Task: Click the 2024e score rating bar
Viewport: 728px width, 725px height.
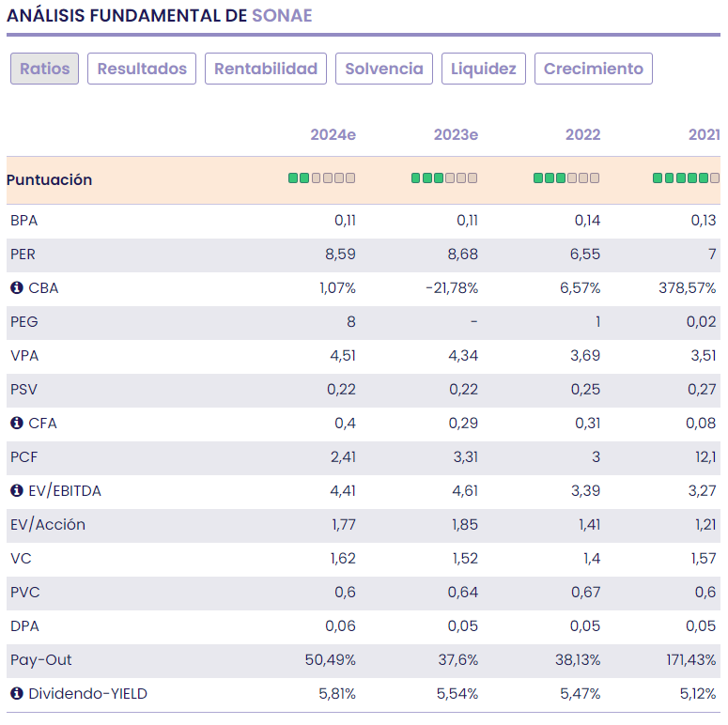Action: pyautogui.click(x=321, y=178)
